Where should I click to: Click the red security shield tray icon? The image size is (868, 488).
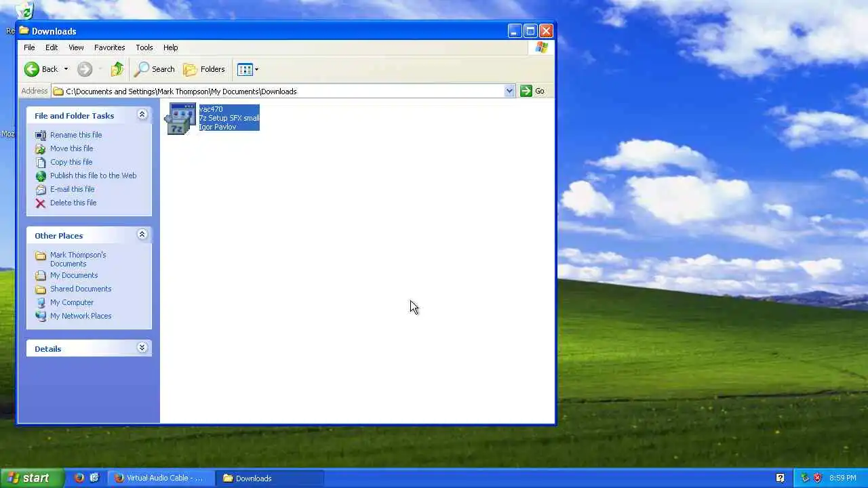coord(817,478)
